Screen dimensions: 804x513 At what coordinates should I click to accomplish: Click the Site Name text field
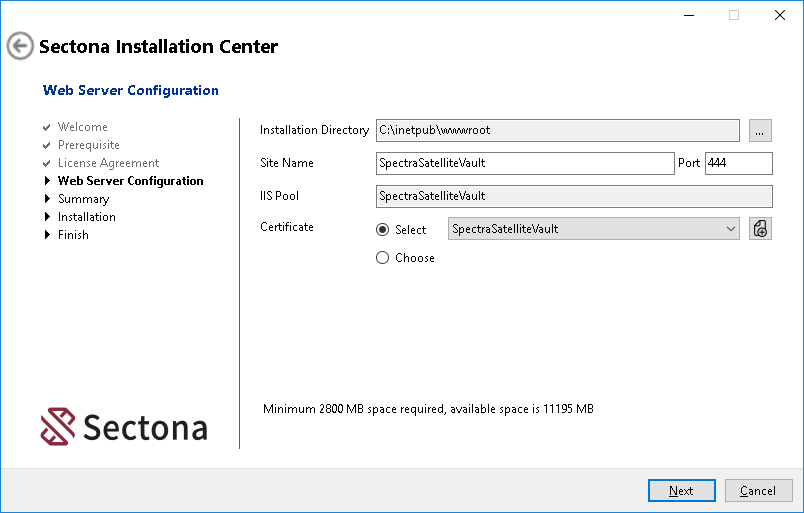[525, 163]
